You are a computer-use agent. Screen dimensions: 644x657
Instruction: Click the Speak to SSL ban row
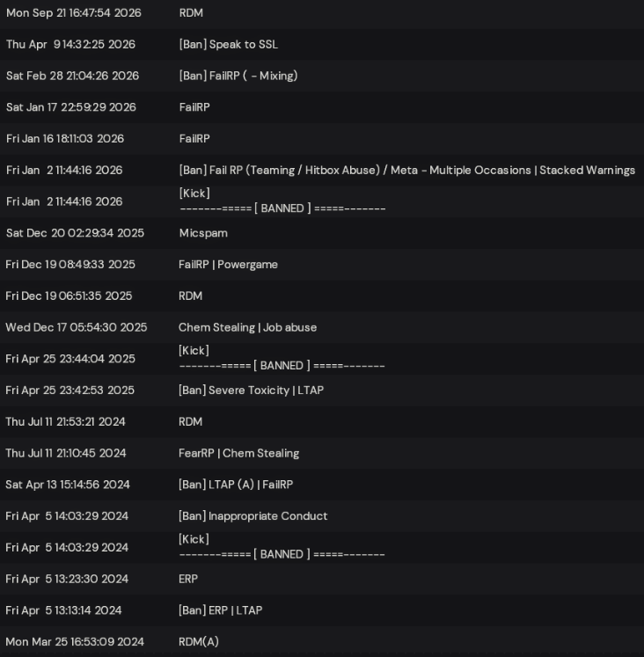tap(322, 44)
